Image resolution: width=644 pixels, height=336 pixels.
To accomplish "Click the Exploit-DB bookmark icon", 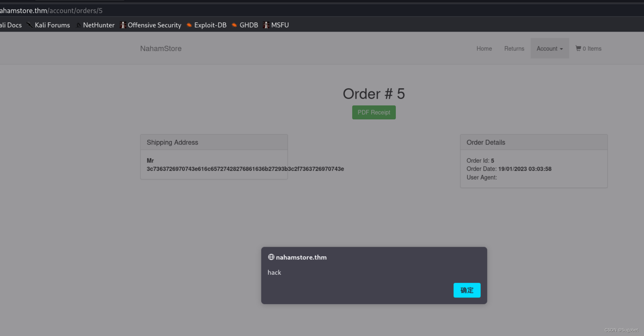I will click(x=189, y=25).
